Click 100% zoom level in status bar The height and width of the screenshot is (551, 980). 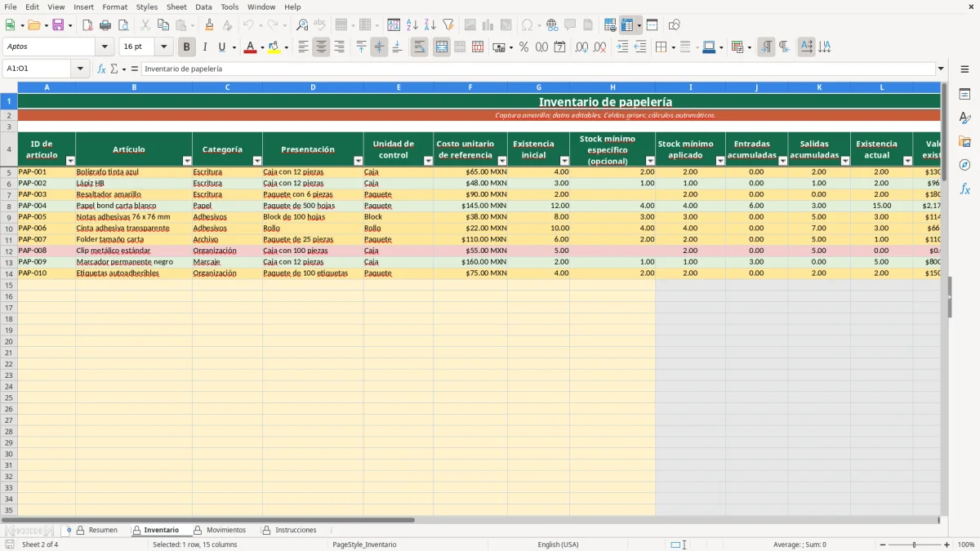pyautogui.click(x=965, y=544)
